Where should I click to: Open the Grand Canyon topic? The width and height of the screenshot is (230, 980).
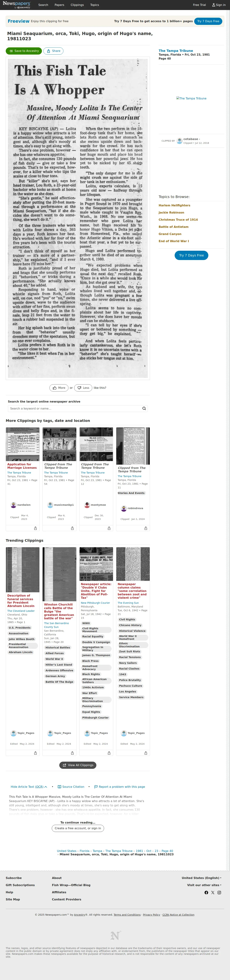(170, 234)
